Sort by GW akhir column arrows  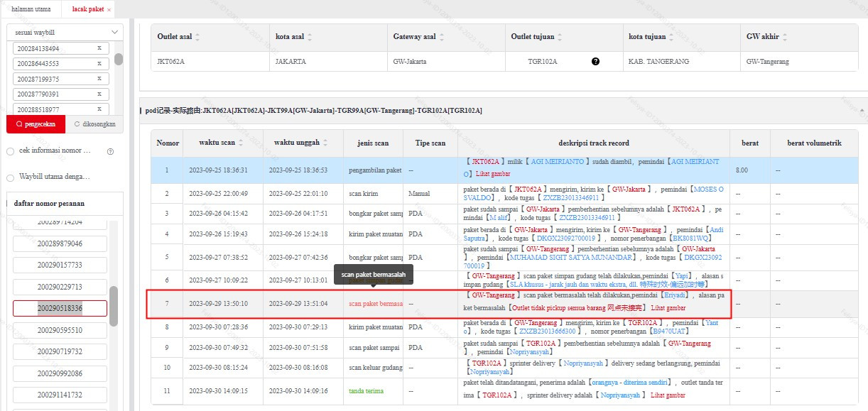click(785, 36)
